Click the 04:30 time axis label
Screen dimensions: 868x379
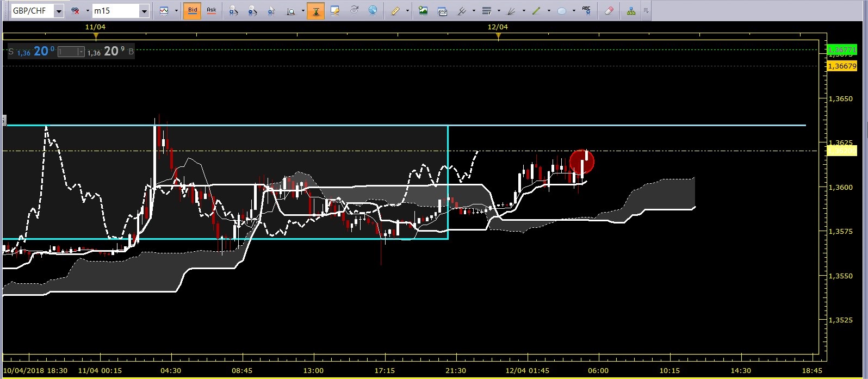coord(171,370)
